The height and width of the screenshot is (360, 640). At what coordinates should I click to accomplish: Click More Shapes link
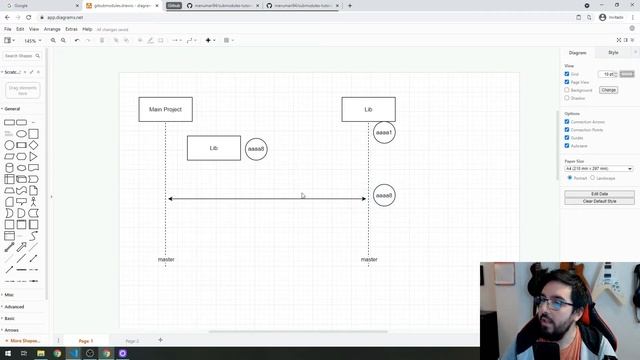pos(22,341)
